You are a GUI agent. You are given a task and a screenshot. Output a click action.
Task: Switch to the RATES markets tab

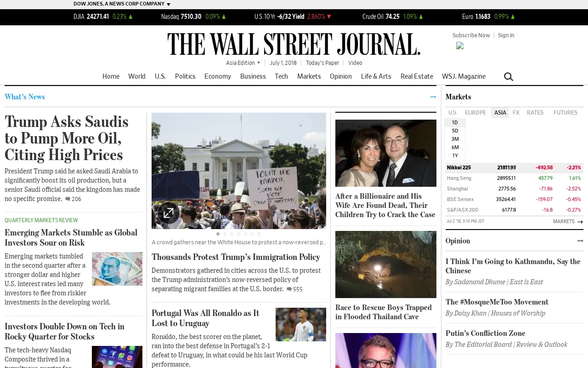535,113
